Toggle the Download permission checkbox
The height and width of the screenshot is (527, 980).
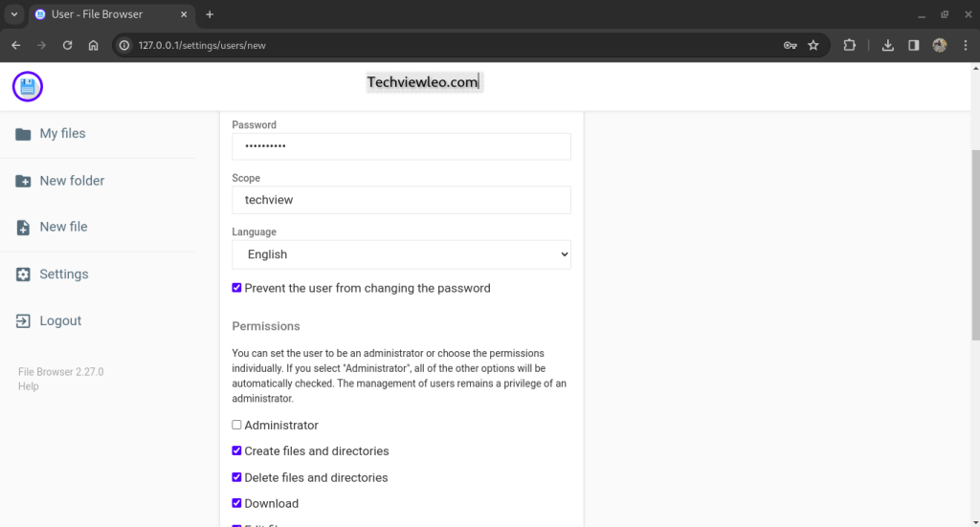pos(237,503)
